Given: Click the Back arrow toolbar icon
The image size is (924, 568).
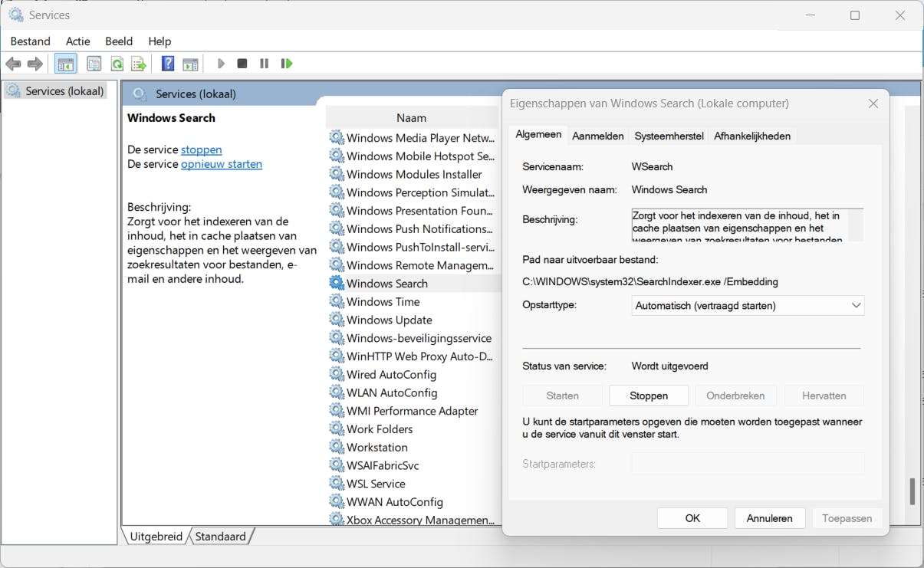Looking at the screenshot, I should point(13,64).
